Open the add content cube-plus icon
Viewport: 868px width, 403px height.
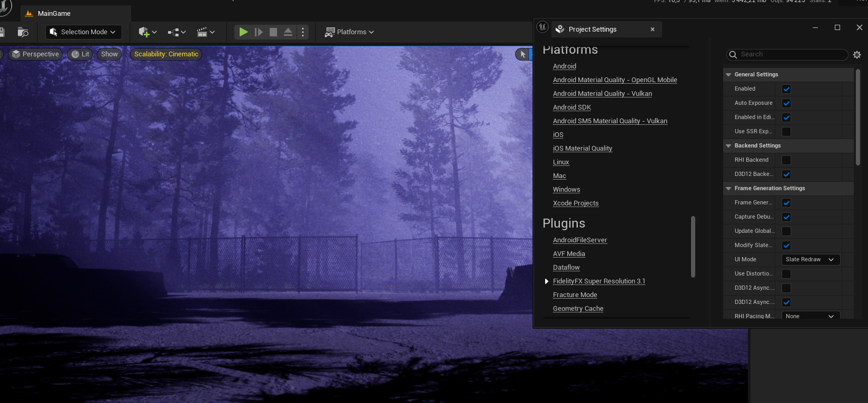147,32
